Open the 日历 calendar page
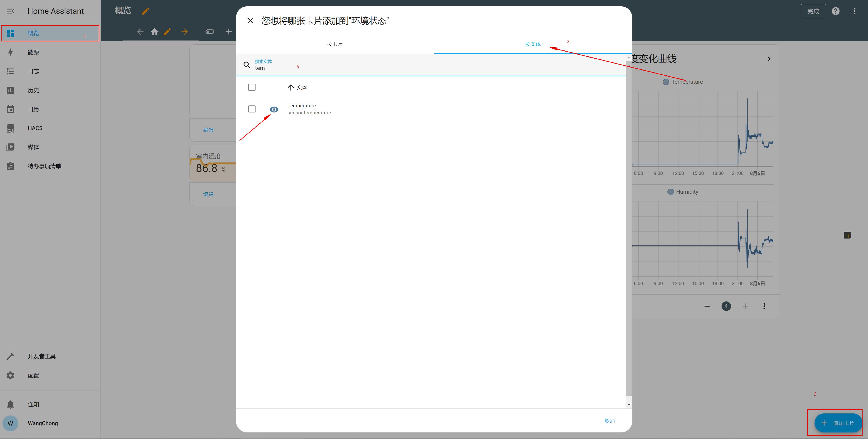The image size is (868, 439). click(50, 109)
